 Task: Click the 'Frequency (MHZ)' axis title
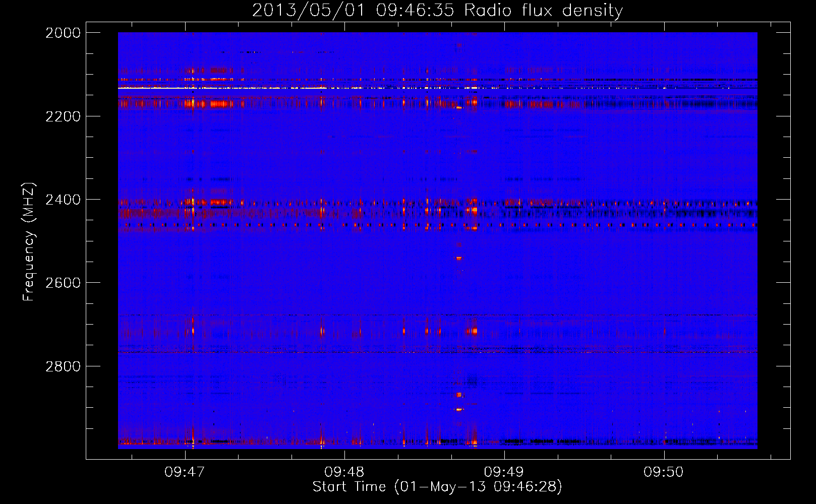29,242
